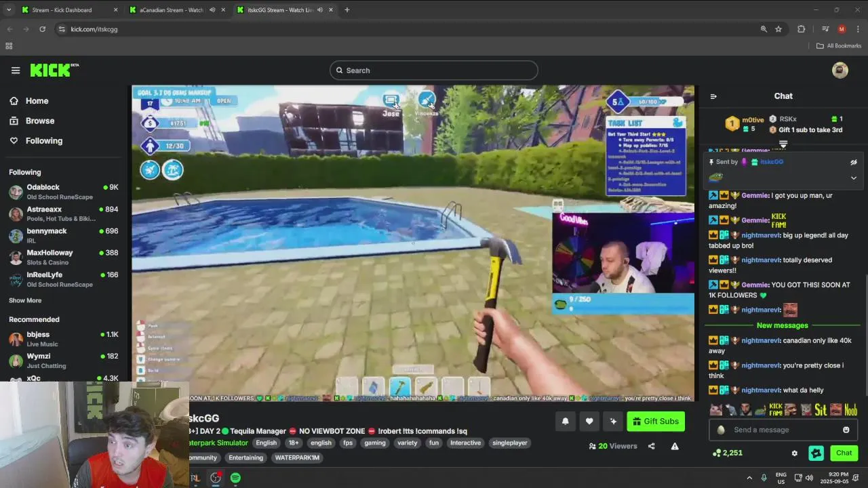Image resolution: width=868 pixels, height=488 pixels.
Task: Open Odablock channel in Following list
Action: [x=64, y=192]
